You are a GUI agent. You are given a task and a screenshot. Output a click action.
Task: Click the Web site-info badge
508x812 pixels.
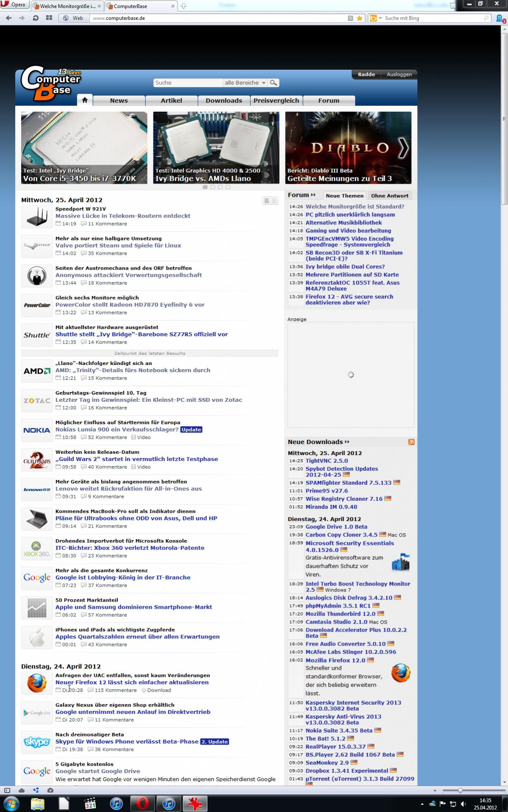click(73, 18)
